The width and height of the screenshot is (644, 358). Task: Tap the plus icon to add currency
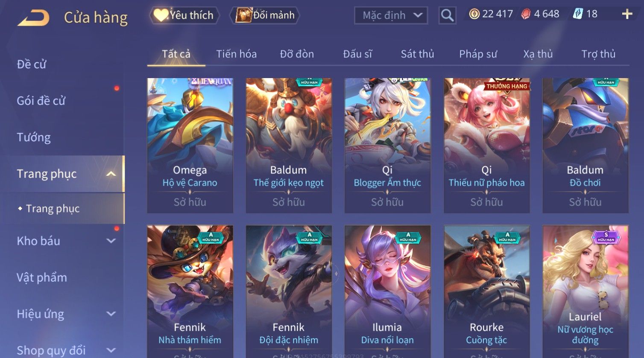(627, 14)
